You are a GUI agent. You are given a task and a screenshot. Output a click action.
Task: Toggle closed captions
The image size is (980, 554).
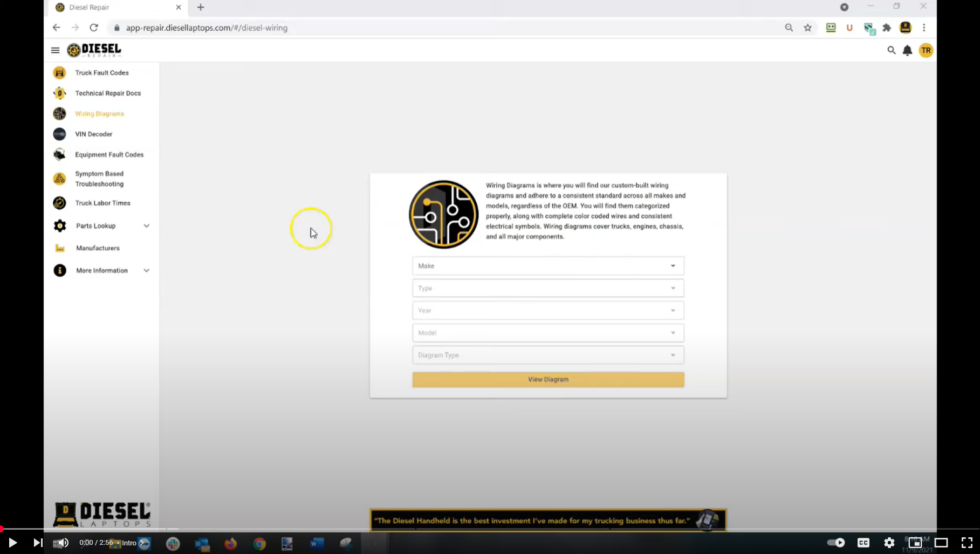(864, 543)
